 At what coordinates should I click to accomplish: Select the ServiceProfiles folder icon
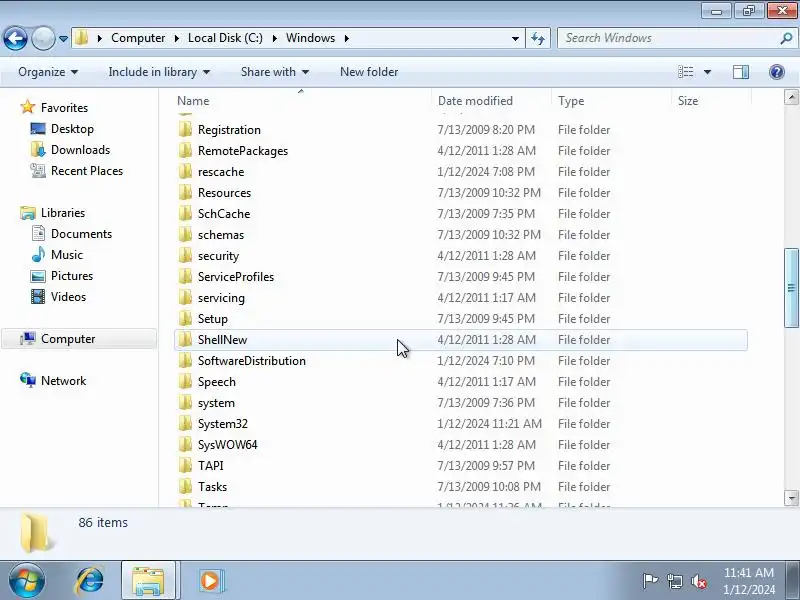[186, 276]
